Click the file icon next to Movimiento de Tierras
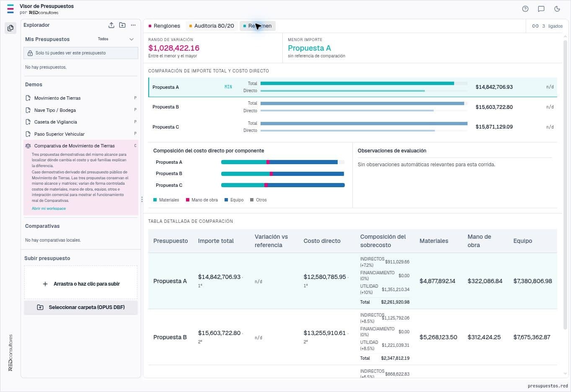This screenshot has height=392, width=571. click(x=28, y=98)
